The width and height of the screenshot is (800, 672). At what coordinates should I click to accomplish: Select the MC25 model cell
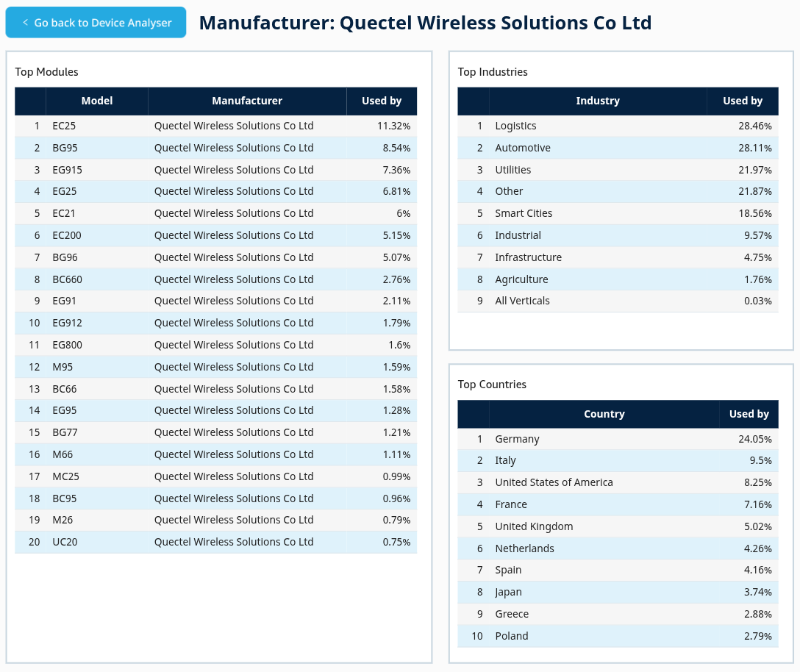pyautogui.click(x=97, y=476)
